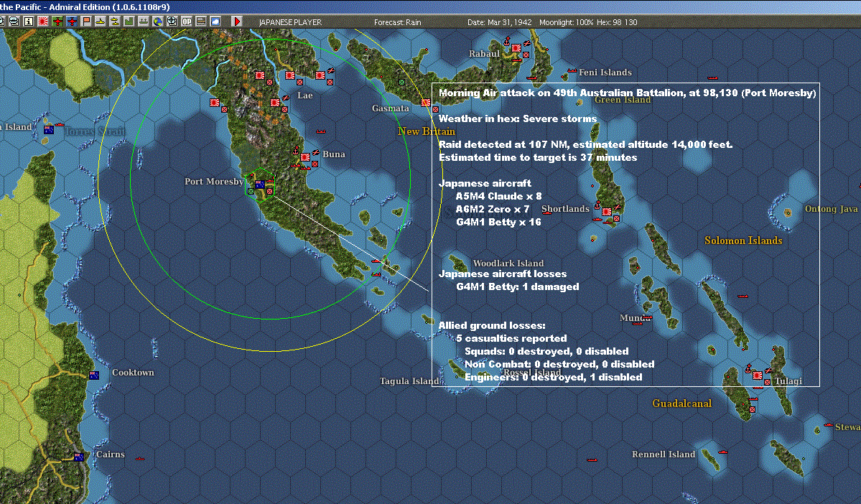The width and height of the screenshot is (861, 504).
Task: Click the Port Moresby map label
Action: pos(214,182)
